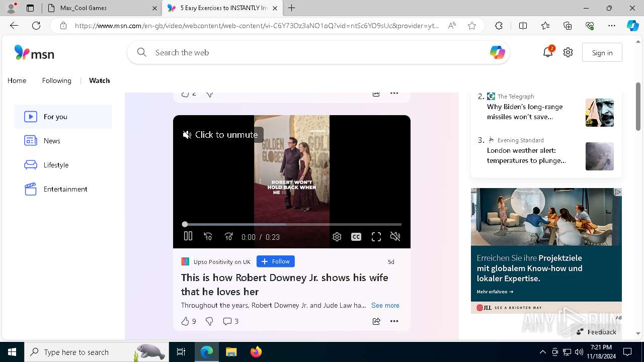Screen dimensions: 644x362
Task: Toggle closed captions on video
Action: 356,237
